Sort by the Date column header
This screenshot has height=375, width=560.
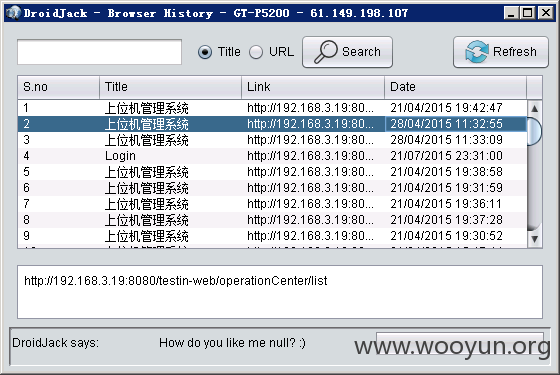(455, 87)
